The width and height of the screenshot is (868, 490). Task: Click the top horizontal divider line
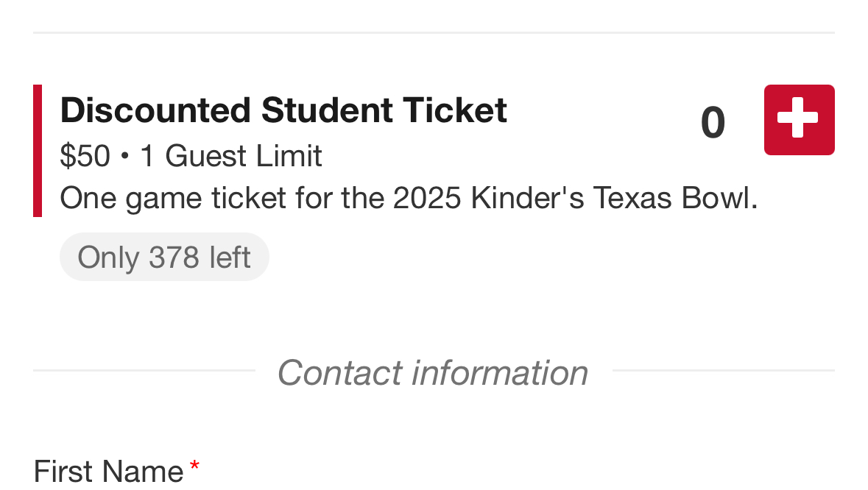(x=434, y=32)
